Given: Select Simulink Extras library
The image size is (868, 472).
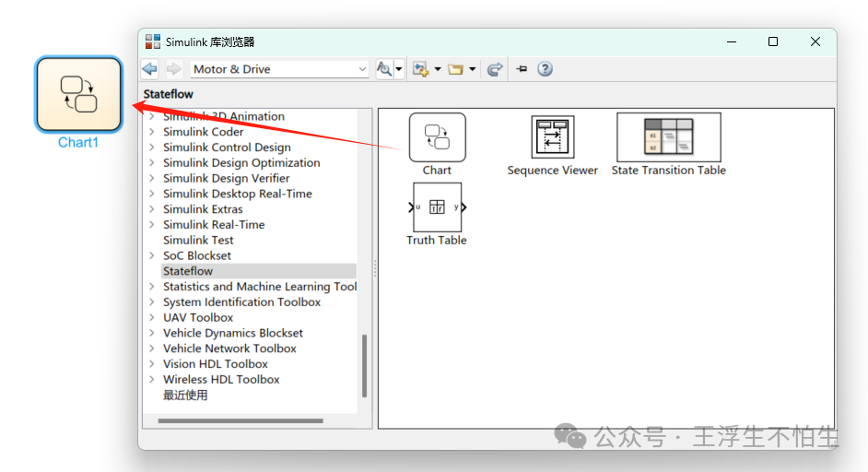Looking at the screenshot, I should (203, 209).
